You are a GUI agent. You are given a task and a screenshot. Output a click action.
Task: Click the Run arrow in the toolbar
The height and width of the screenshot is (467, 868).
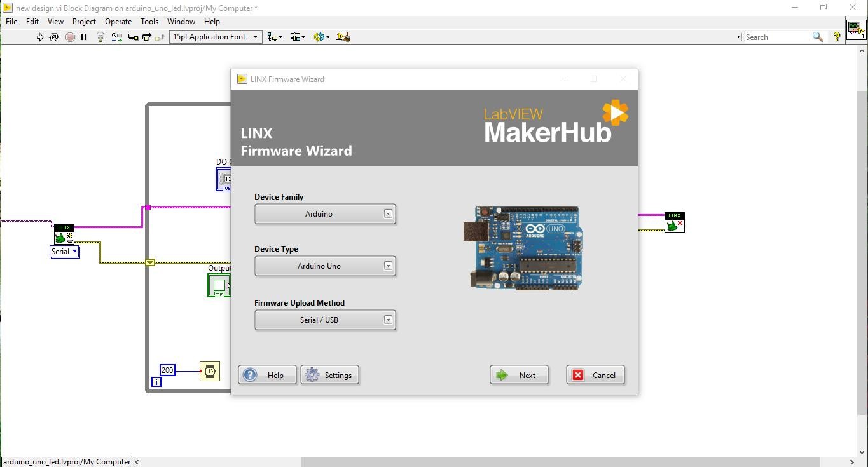coord(40,37)
